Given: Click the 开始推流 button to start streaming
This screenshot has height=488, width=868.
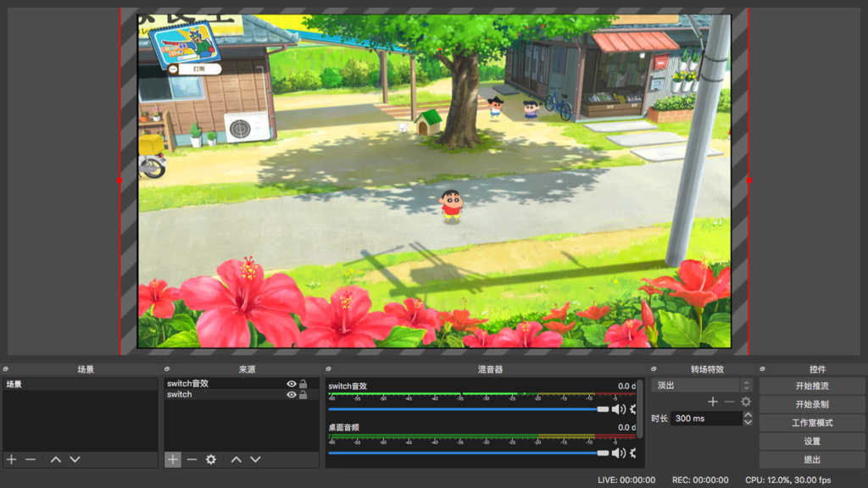Looking at the screenshot, I should [812, 385].
